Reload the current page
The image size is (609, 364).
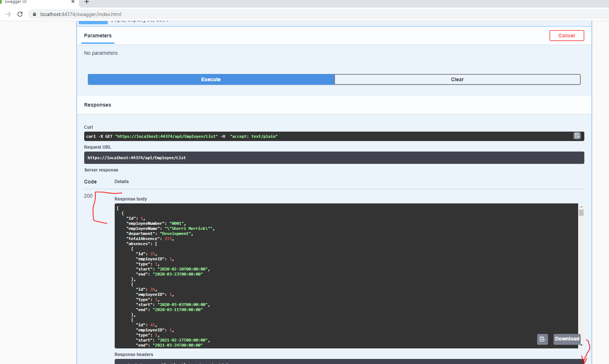(x=20, y=14)
